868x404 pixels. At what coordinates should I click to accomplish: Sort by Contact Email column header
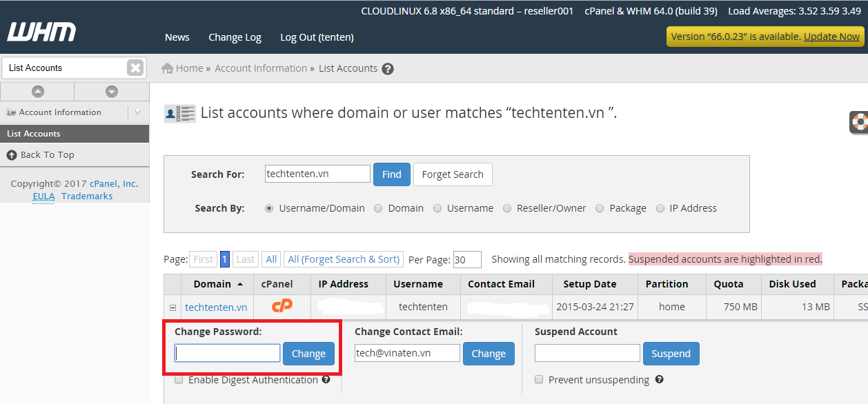pos(501,284)
